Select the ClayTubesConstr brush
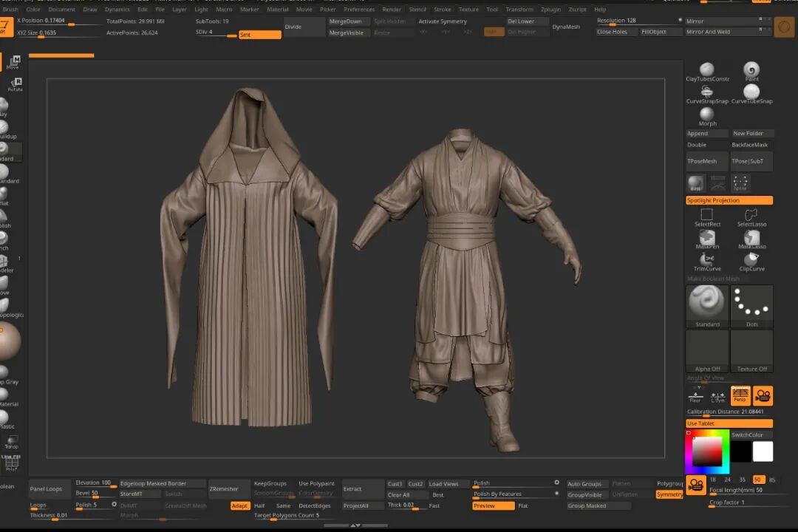The width and height of the screenshot is (798, 532). 707,69
